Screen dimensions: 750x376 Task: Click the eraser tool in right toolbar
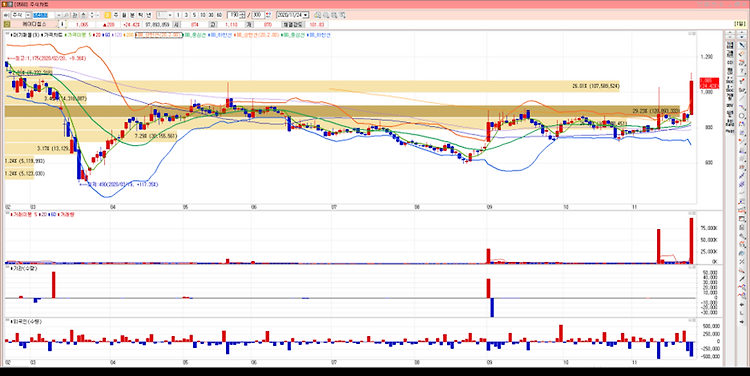[742, 54]
